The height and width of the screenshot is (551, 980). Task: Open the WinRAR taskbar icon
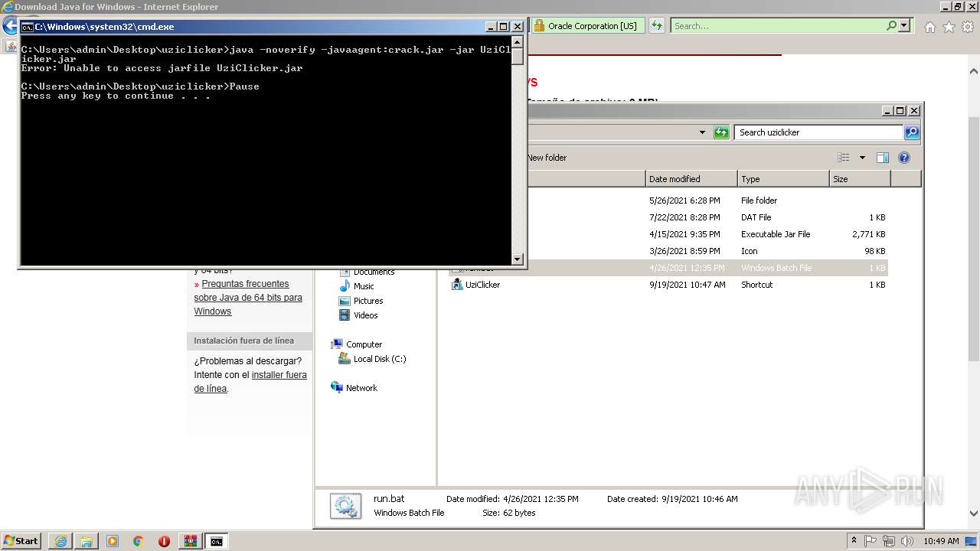coord(190,541)
